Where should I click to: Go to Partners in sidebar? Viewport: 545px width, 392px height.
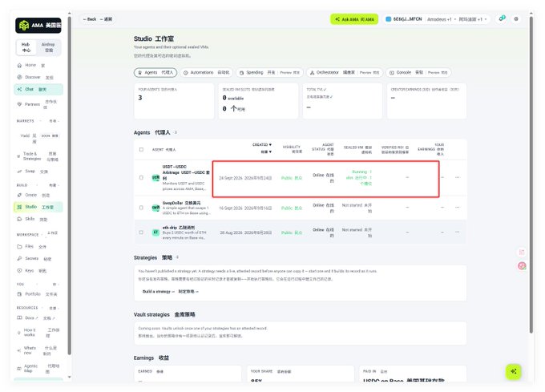(x=38, y=104)
